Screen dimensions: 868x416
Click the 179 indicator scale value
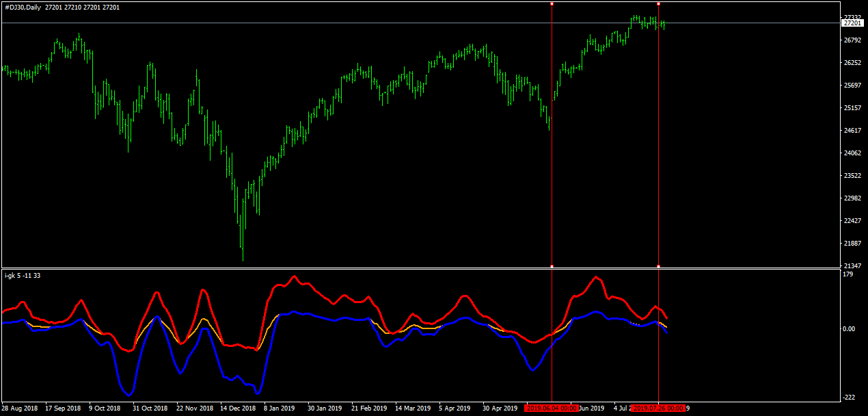pyautogui.click(x=848, y=275)
